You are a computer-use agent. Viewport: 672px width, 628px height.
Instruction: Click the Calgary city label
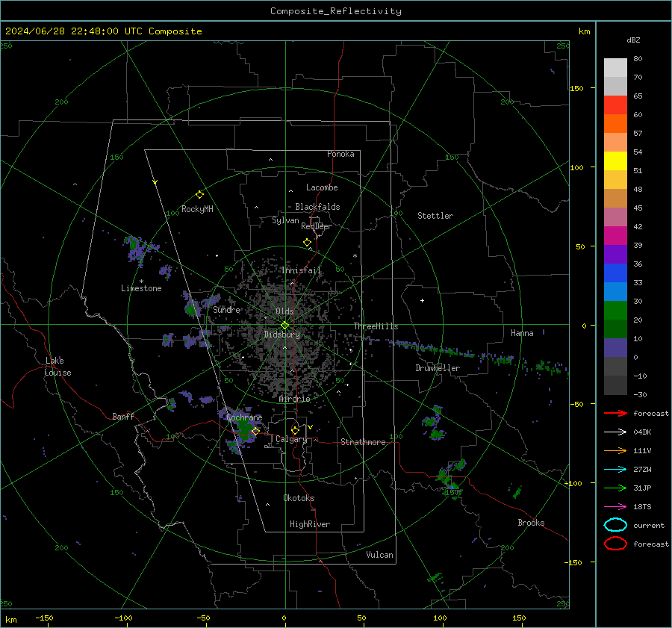click(291, 439)
